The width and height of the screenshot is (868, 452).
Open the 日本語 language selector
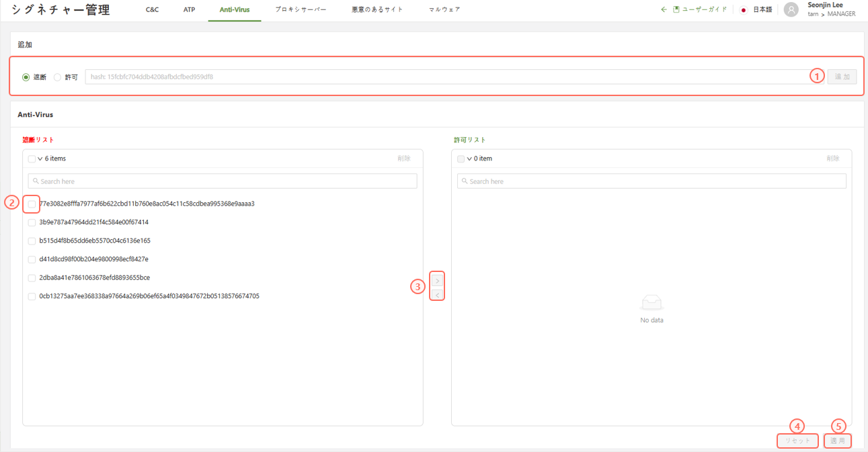tap(762, 10)
